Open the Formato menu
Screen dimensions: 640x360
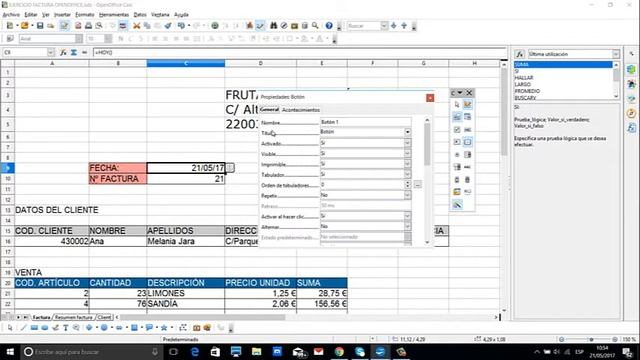(84, 15)
